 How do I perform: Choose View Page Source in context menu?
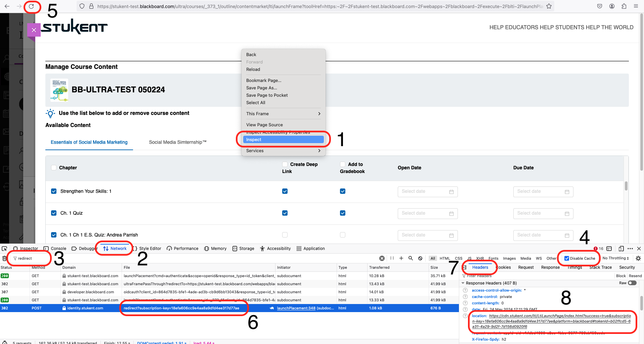(283, 125)
